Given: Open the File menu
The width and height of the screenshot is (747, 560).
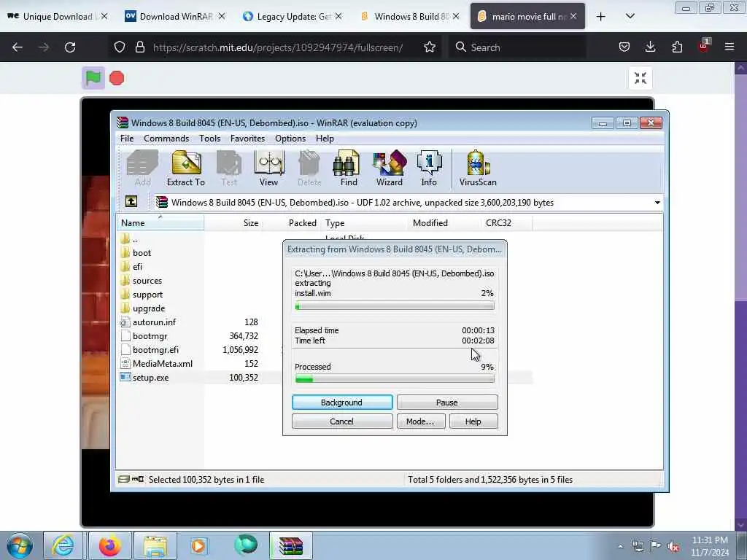Looking at the screenshot, I should tap(127, 138).
